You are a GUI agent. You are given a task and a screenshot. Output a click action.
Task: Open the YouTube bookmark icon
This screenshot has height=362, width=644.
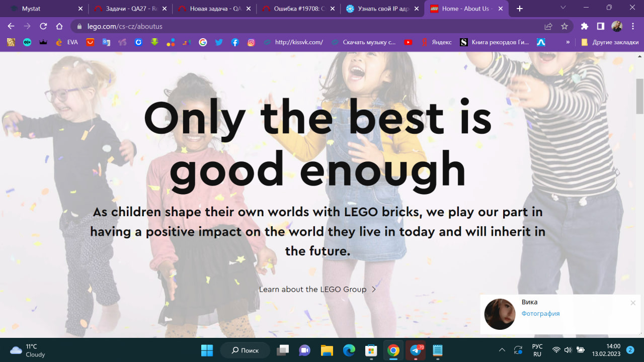[x=408, y=42]
